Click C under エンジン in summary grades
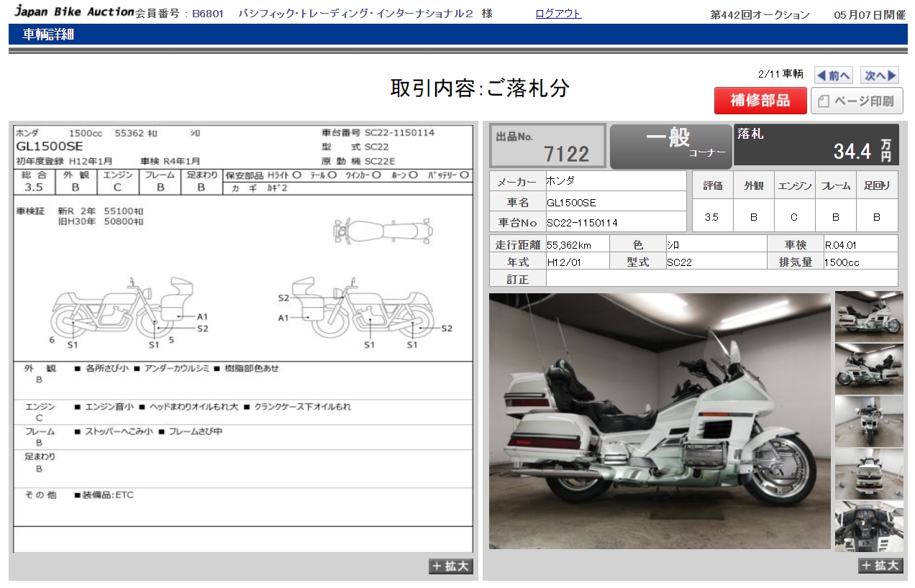Image resolution: width=915 pixels, height=588 pixels. [794, 216]
